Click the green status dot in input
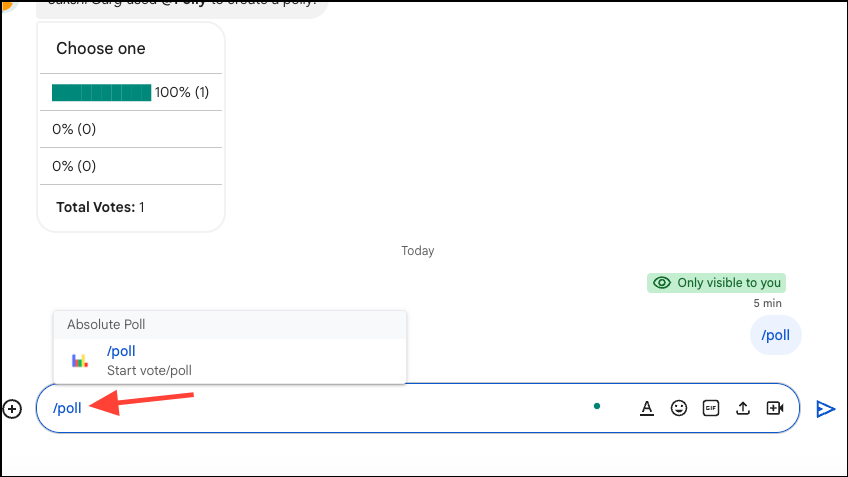Image resolution: width=848 pixels, height=477 pixels. click(596, 406)
